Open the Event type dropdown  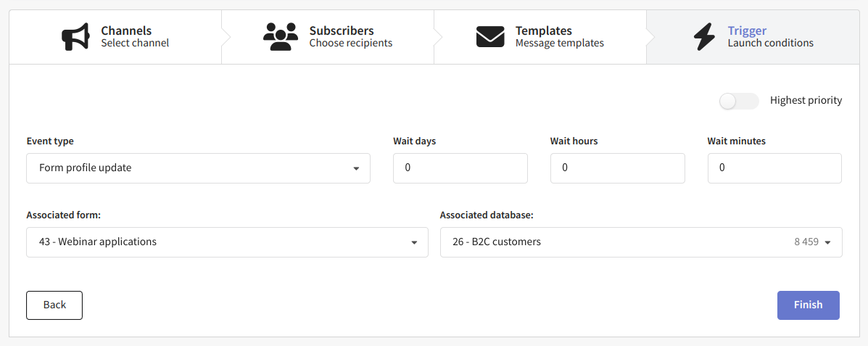pos(198,168)
